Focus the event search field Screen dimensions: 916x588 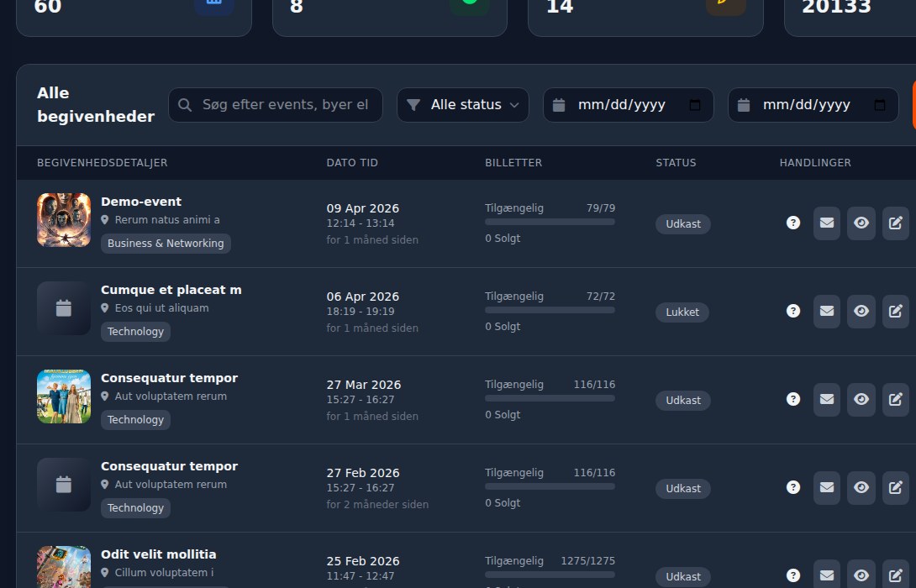276,105
